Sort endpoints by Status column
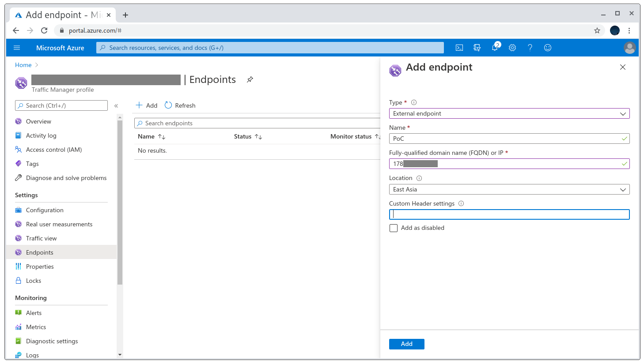Screen dimensions: 644x364 point(248,137)
